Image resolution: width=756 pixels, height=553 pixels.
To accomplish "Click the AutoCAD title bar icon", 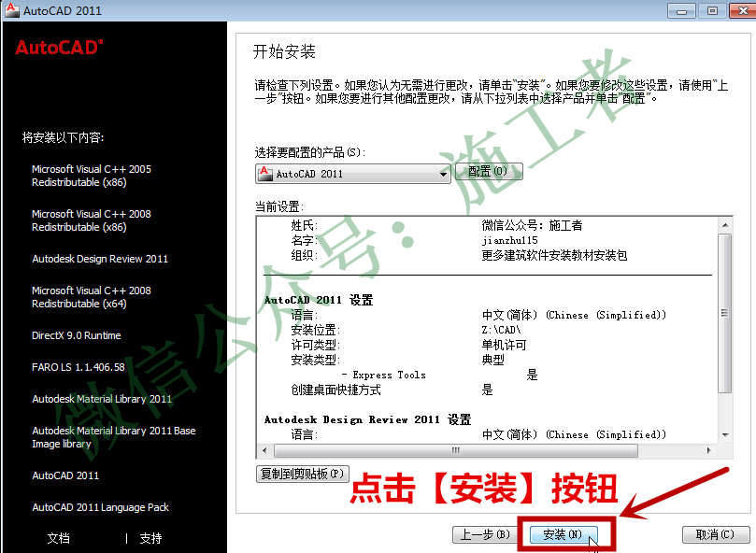I will (x=11, y=9).
